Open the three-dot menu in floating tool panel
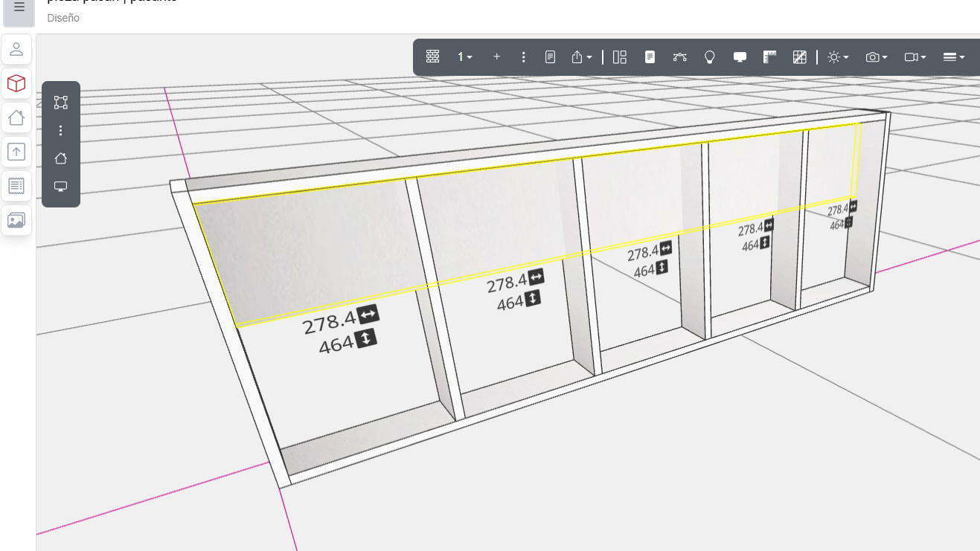This screenshot has height=551, width=980. coord(61,131)
